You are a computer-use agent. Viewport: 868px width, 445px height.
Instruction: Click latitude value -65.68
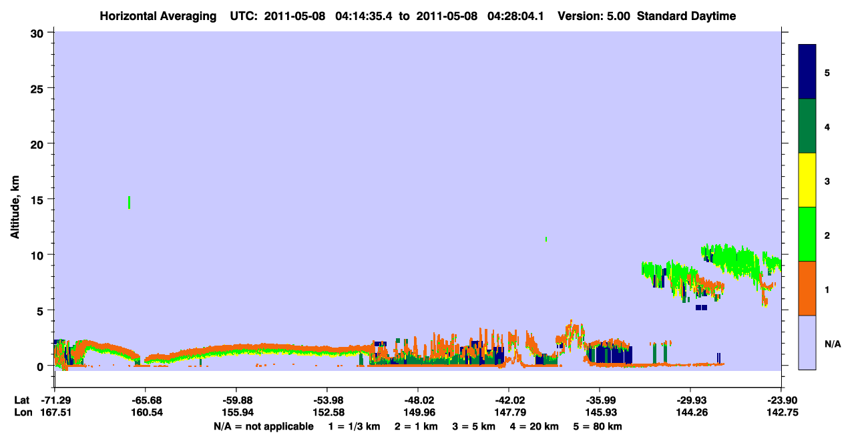pyautogui.click(x=146, y=400)
